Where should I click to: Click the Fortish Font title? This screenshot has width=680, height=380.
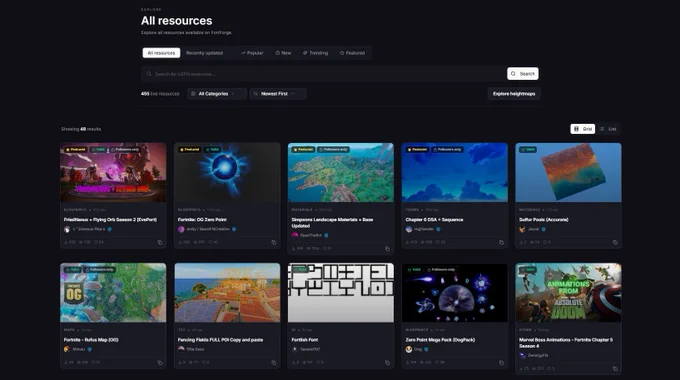point(305,340)
